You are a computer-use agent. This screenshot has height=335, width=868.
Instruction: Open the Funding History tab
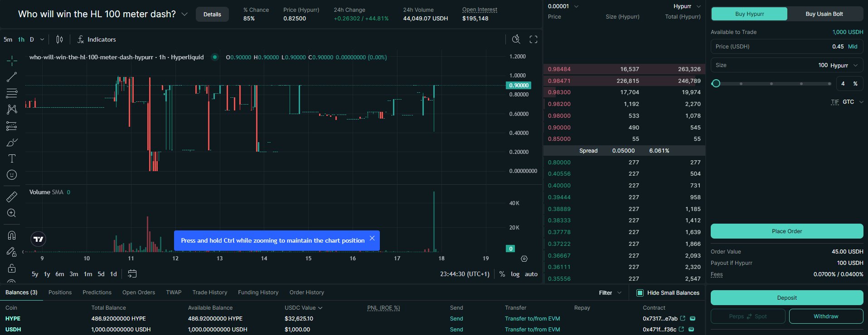pyautogui.click(x=258, y=292)
